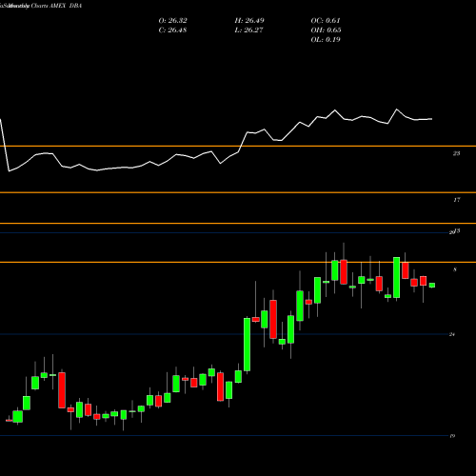Screen dimensions: 476x476
Task: Click the final point of the white line
Action: tap(432, 119)
